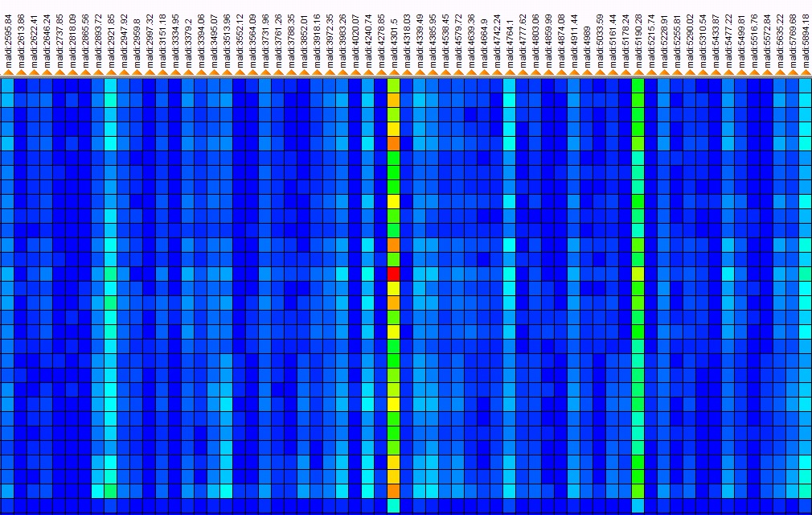
Task: Click the maldi:2947.92 column header
Action: click(x=124, y=41)
